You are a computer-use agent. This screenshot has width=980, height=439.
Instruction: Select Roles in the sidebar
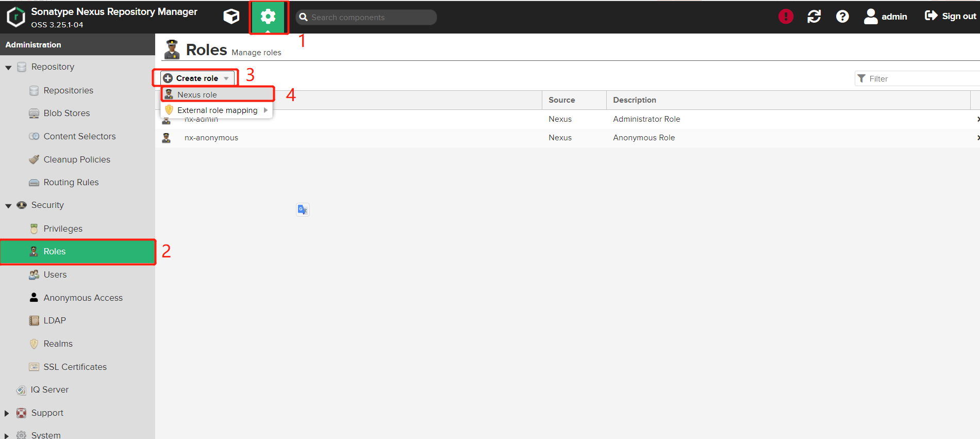(77, 252)
